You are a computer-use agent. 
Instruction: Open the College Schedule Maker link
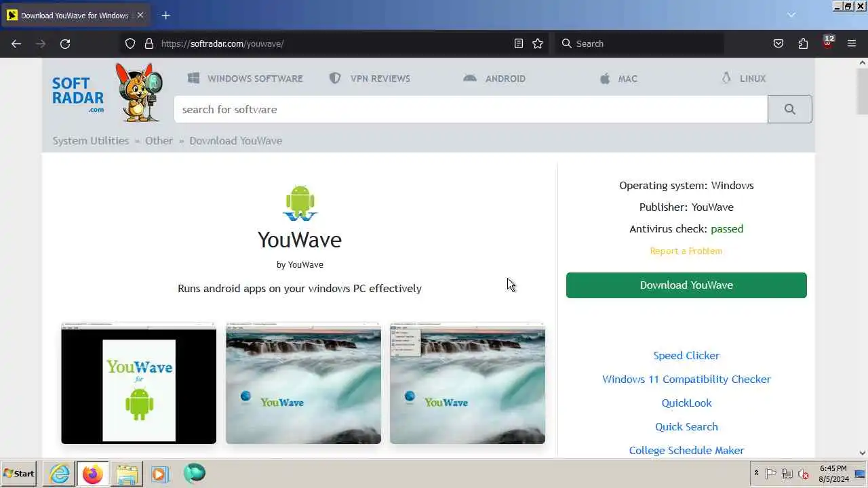click(x=686, y=450)
